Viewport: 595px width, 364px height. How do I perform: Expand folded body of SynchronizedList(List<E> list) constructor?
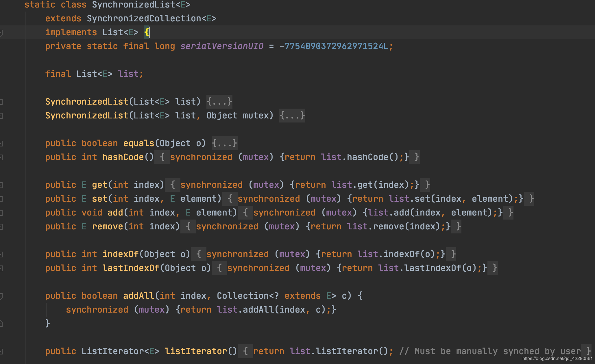pos(219,102)
